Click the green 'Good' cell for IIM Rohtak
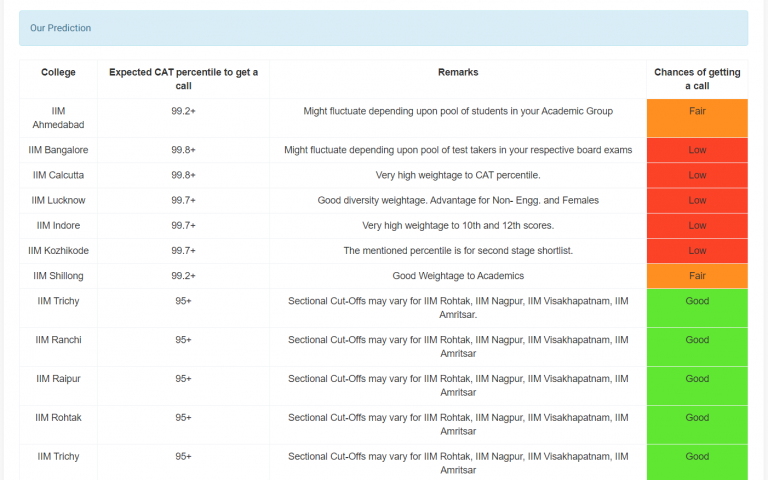This screenshot has width=768, height=480. pyautogui.click(x=697, y=425)
